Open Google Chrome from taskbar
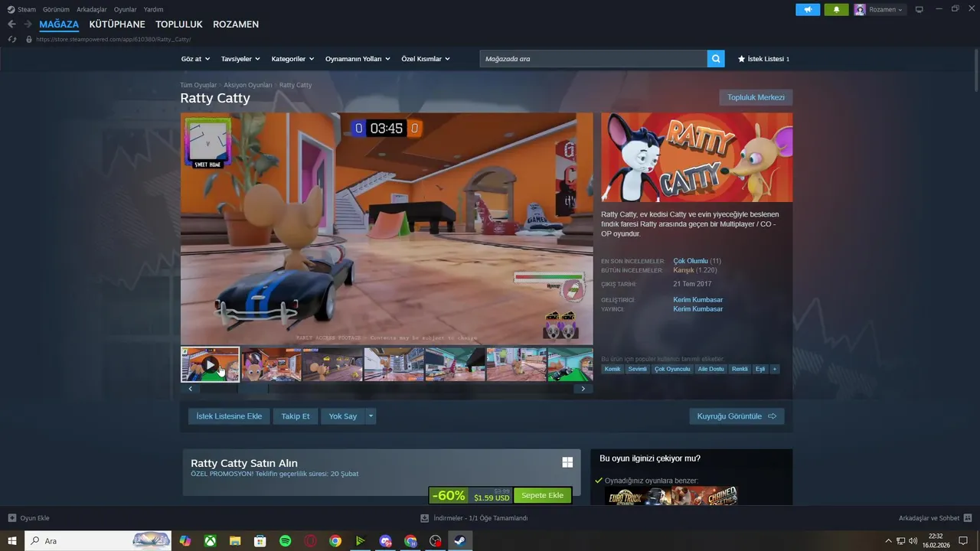This screenshot has height=551, width=980. 335,541
